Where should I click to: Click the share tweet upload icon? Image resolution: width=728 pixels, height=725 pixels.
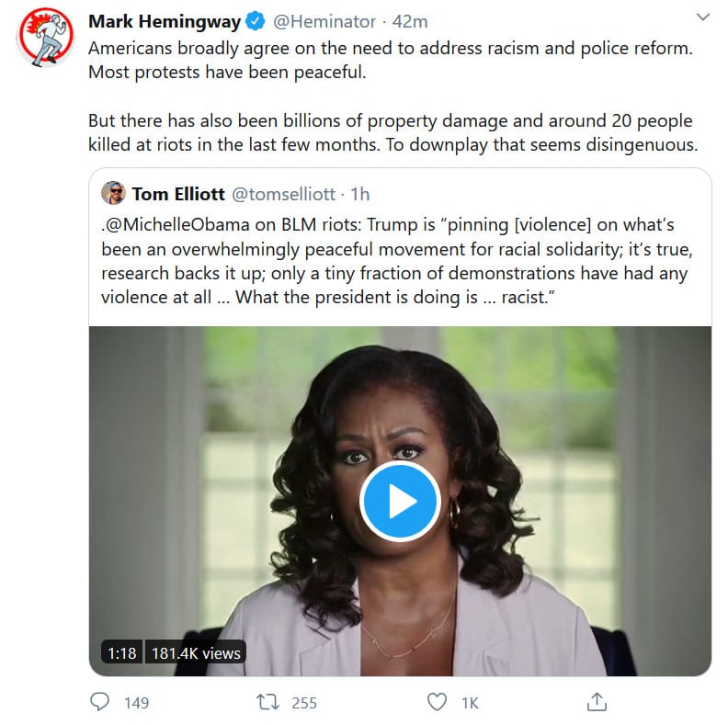pos(596,702)
